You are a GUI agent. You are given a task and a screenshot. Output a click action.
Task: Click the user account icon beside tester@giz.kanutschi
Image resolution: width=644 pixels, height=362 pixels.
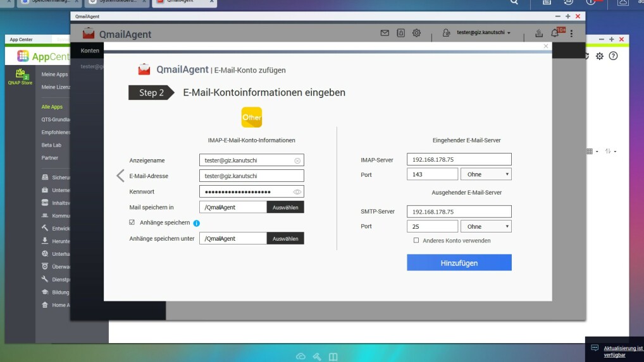coord(446,32)
